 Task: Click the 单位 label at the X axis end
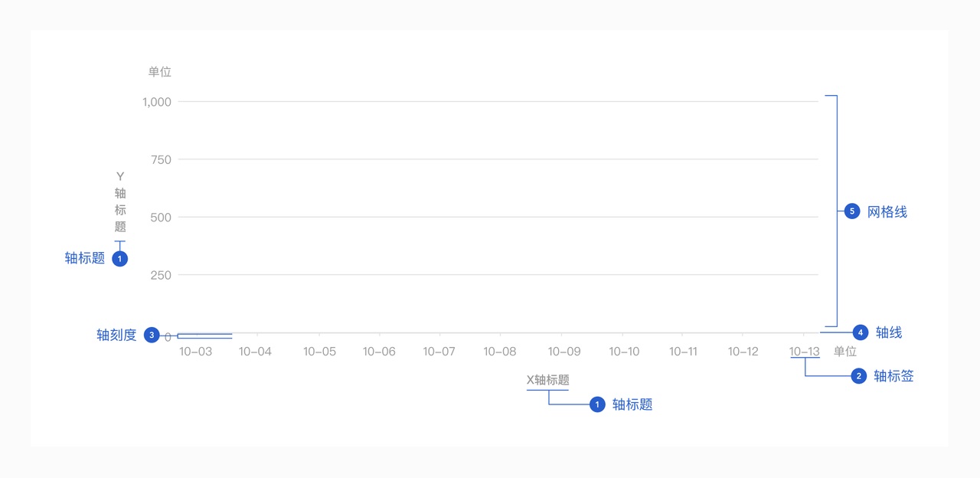tap(844, 352)
